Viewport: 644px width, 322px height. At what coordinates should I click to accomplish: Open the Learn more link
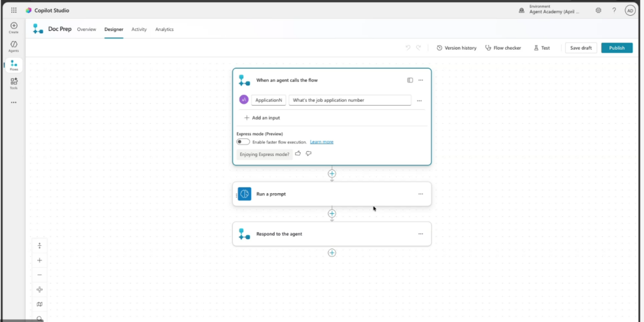coord(321,142)
